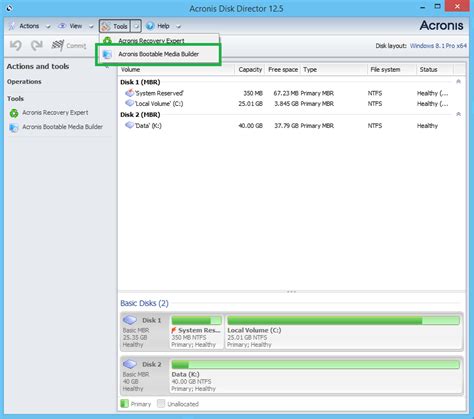
Task: Select the System Res... partition usage bar
Action: [x=196, y=321]
